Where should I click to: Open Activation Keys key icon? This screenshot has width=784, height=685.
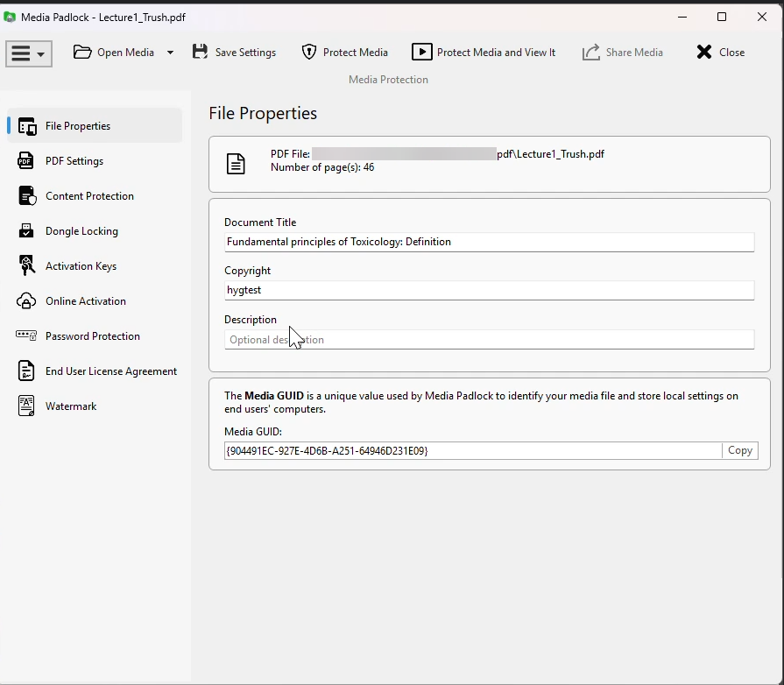[x=27, y=266]
